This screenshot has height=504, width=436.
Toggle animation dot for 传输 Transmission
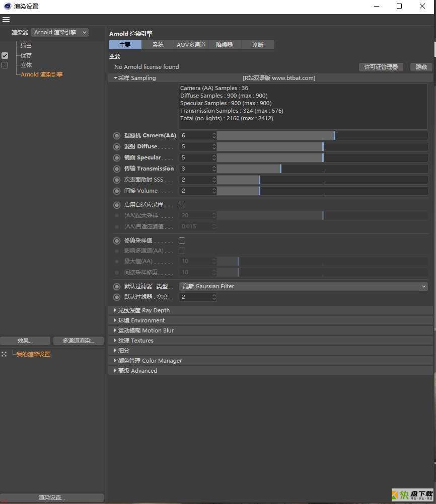117,169
